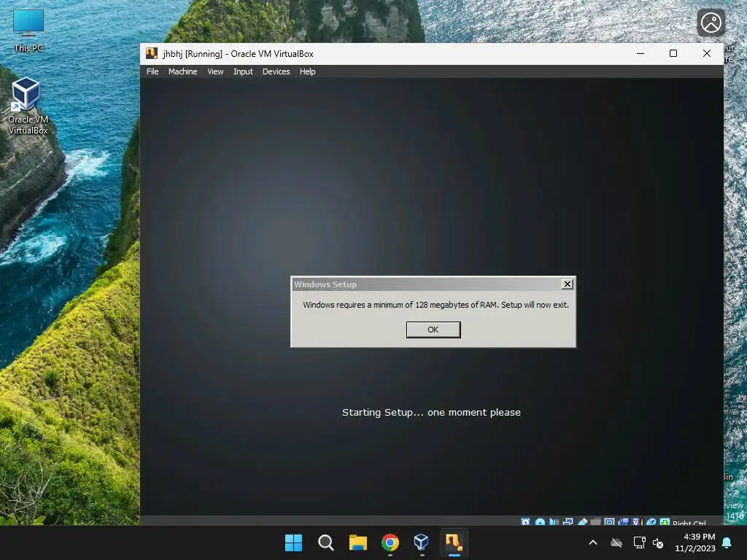
Task: Open File Explorer from the taskbar
Action: click(x=357, y=542)
